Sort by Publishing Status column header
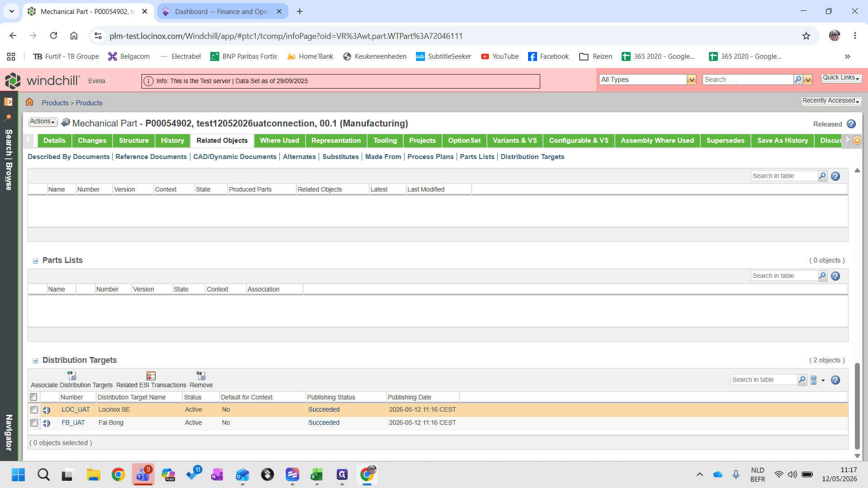The image size is (868, 488). tap(331, 397)
